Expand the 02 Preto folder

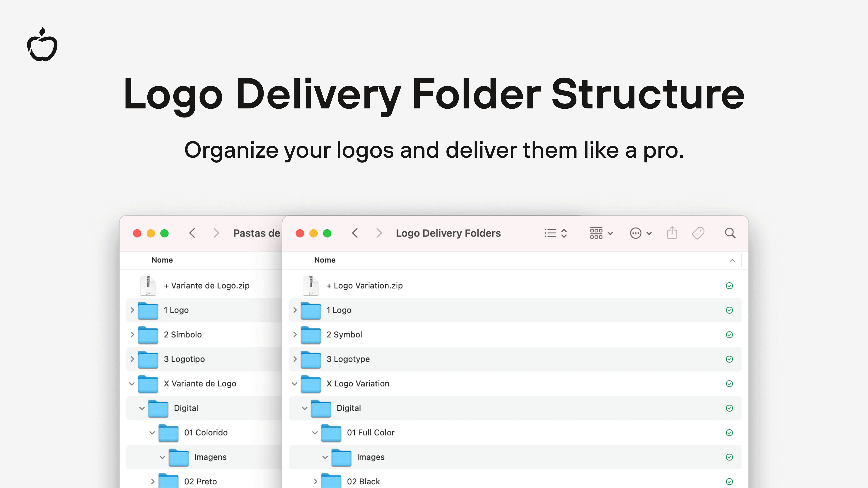pos(152,481)
